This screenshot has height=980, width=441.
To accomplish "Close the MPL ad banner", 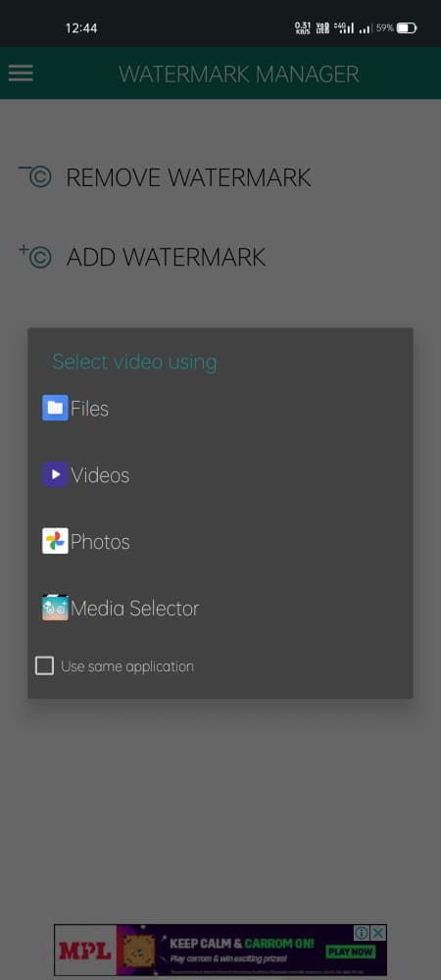I will click(378, 933).
